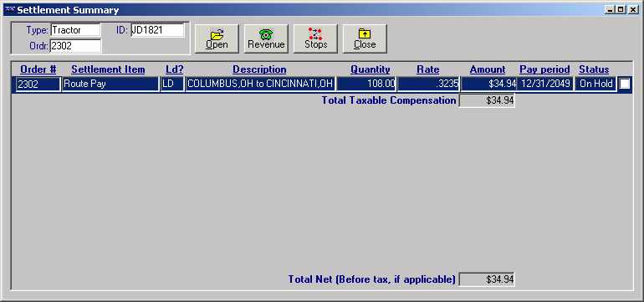Toggle the checkbox on the Route Pay row

[x=624, y=84]
